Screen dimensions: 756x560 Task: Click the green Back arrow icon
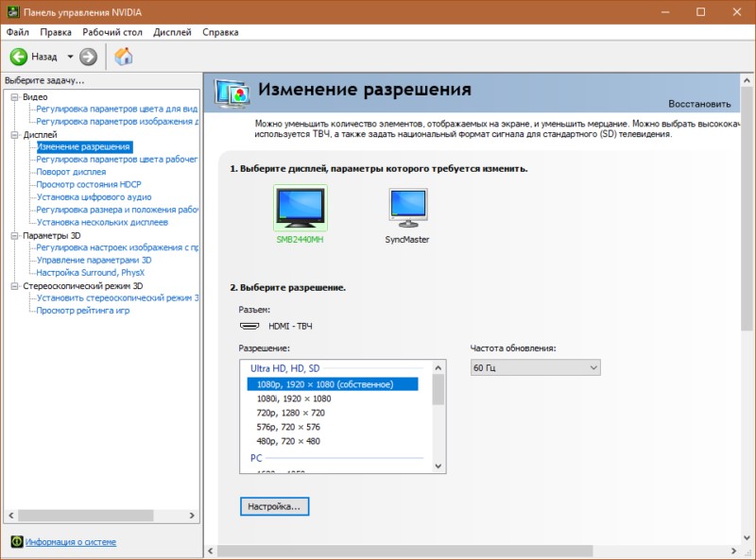18,57
